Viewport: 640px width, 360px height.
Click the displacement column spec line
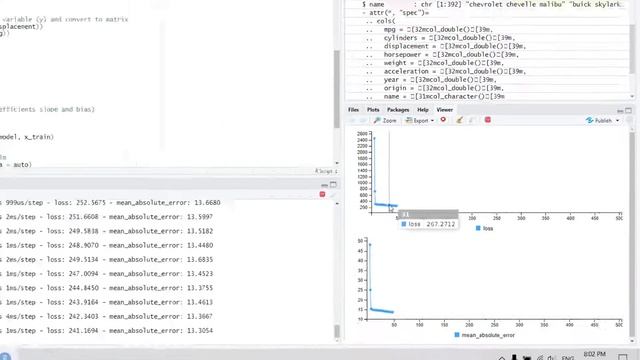pyautogui.click(x=446, y=47)
